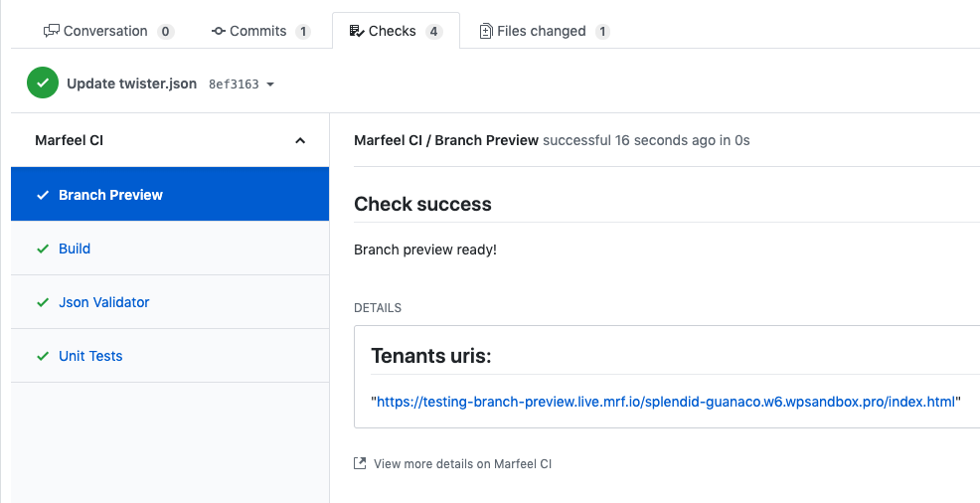
Task: Select the Checks tab
Action: pos(396,31)
